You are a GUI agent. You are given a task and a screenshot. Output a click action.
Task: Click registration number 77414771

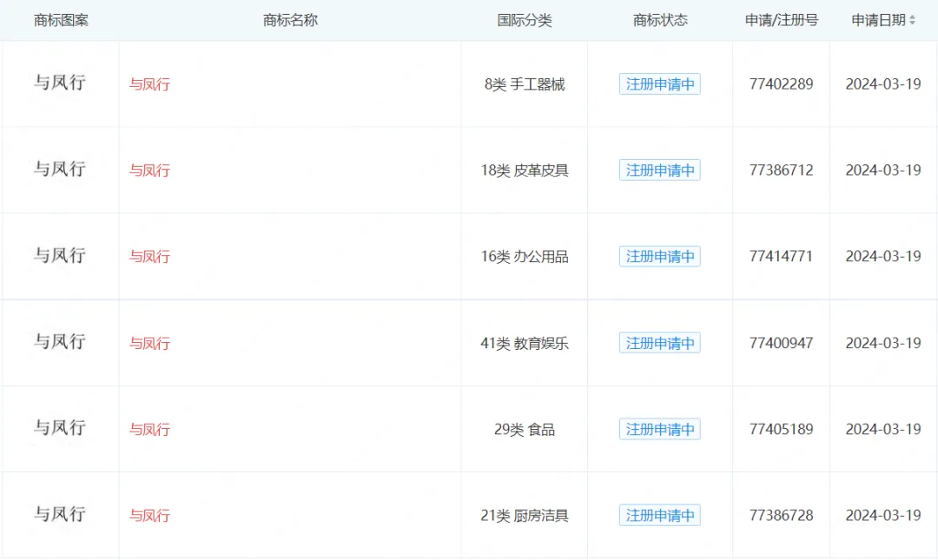[x=782, y=257]
